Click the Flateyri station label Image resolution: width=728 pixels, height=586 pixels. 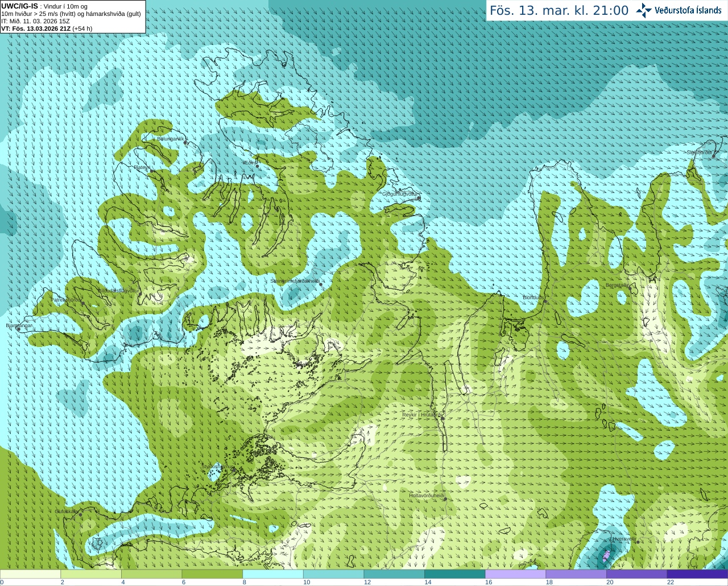tap(142, 167)
